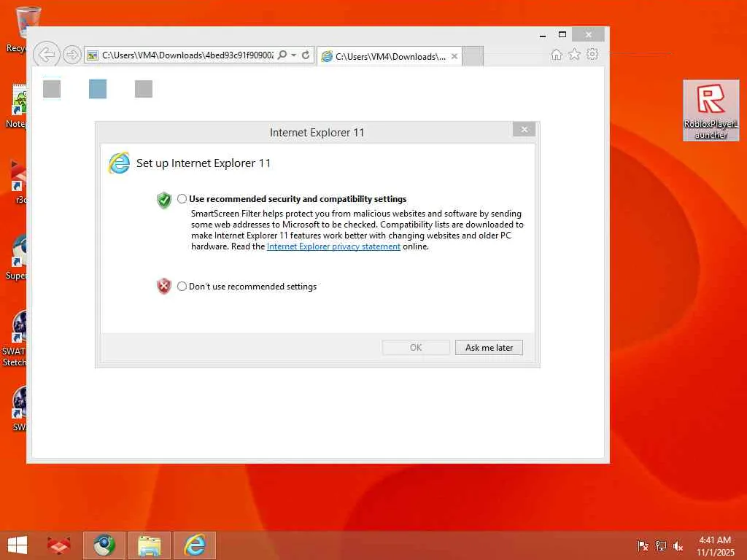Screen dimensions: 747x560
Task: Open the RobloxPlayerLauncher desktop icon
Action: tap(711, 111)
